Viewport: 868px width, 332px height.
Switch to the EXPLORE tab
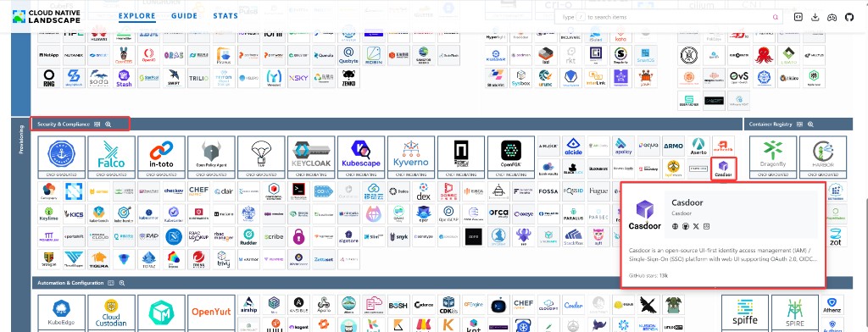(x=136, y=16)
